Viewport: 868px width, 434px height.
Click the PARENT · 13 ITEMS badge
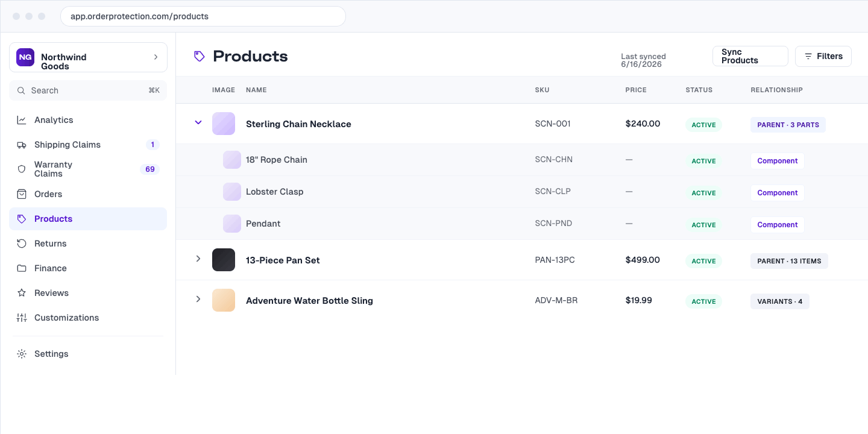[x=789, y=261]
